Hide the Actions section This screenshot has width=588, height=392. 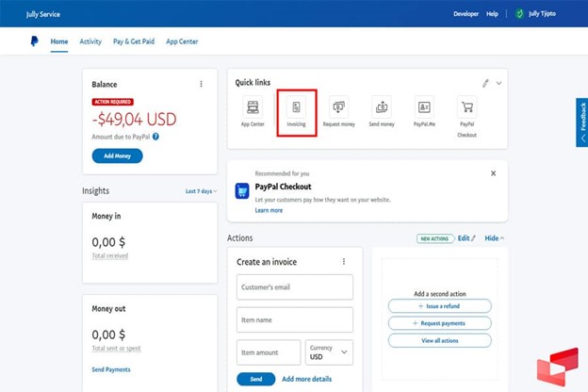click(x=494, y=238)
